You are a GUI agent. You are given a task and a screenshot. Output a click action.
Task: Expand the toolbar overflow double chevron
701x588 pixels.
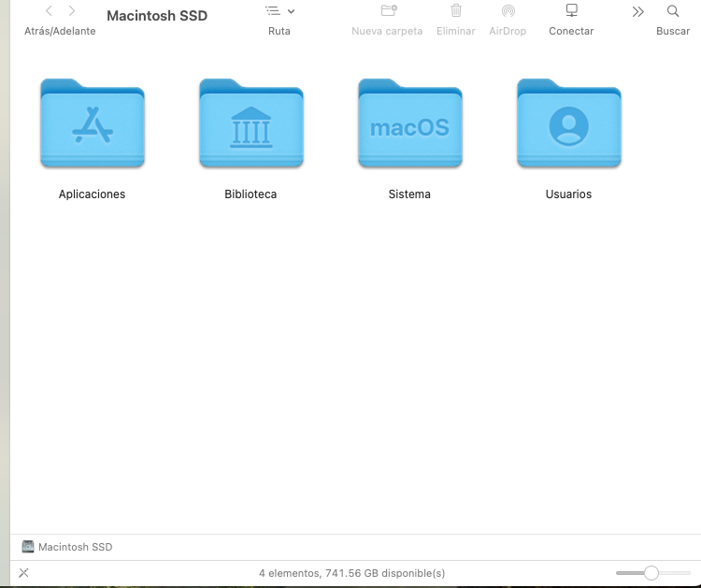click(x=638, y=11)
